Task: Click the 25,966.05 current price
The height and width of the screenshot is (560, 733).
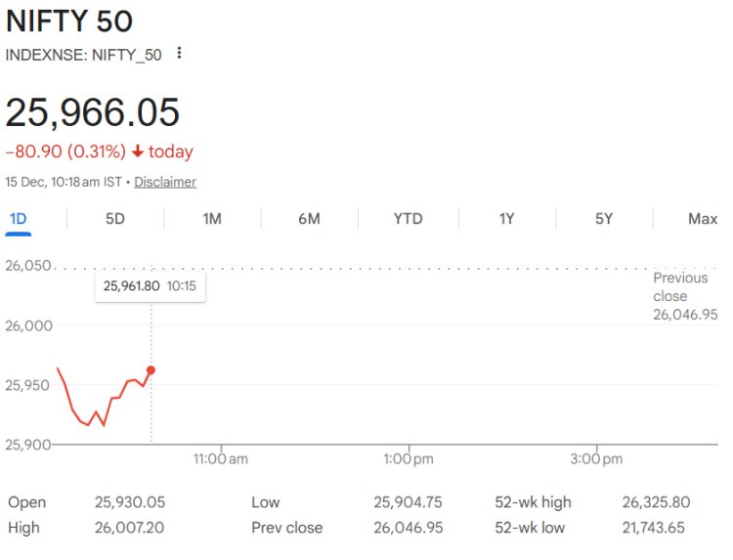Action: (x=93, y=112)
